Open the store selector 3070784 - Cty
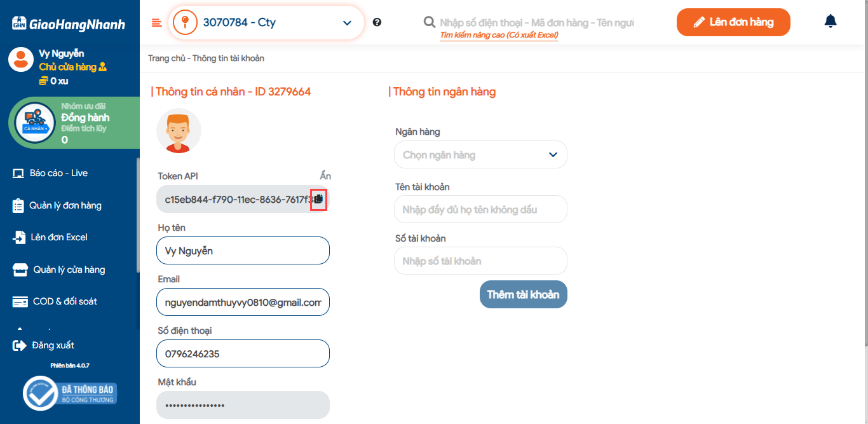This screenshot has height=424, width=868. (267, 23)
